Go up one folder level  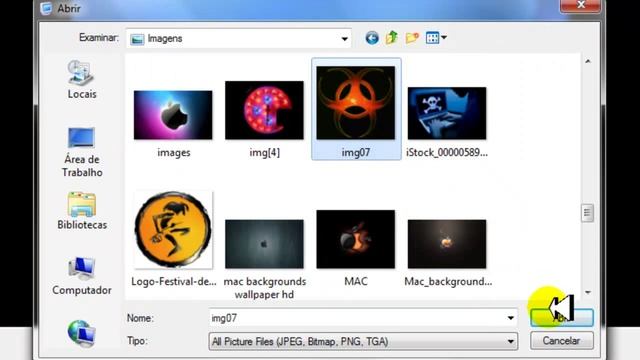point(392,38)
